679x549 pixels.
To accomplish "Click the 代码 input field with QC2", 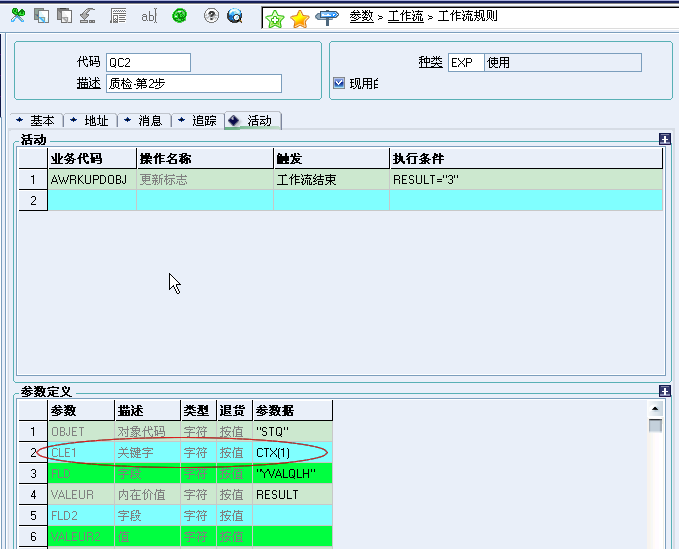I will [x=147, y=62].
